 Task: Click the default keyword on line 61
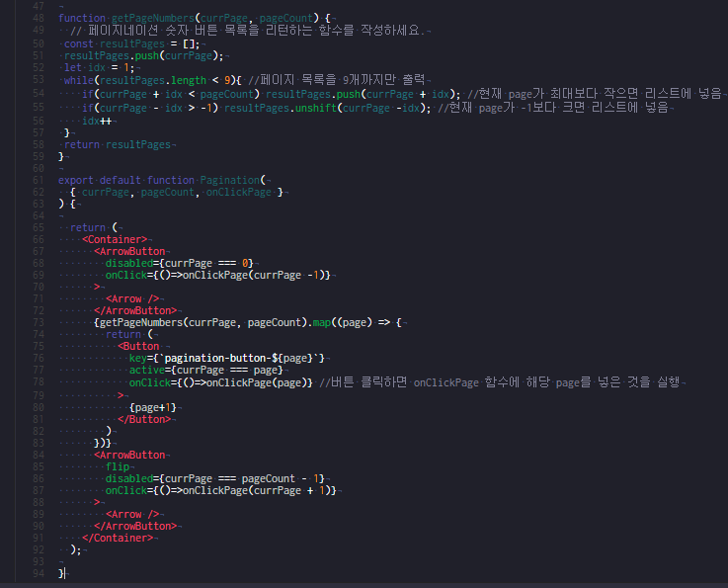[121, 180]
